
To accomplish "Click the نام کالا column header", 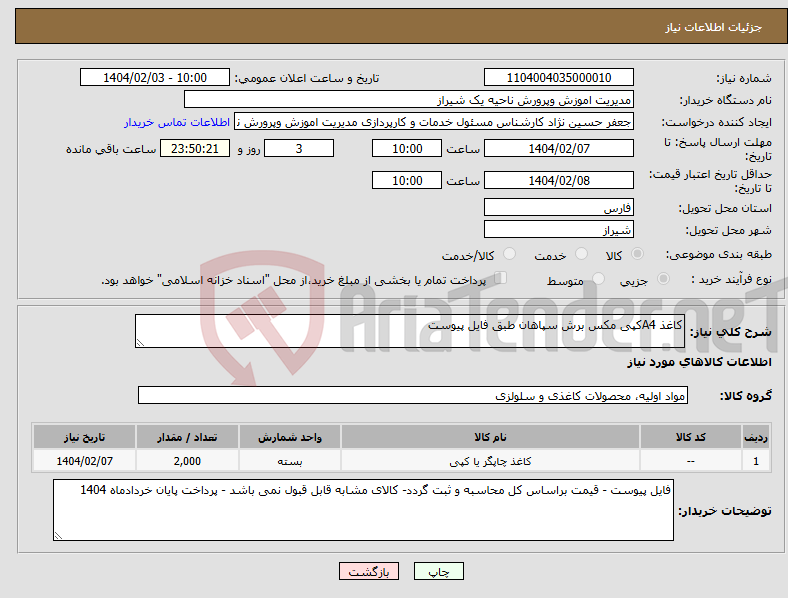I will click(490, 437).
